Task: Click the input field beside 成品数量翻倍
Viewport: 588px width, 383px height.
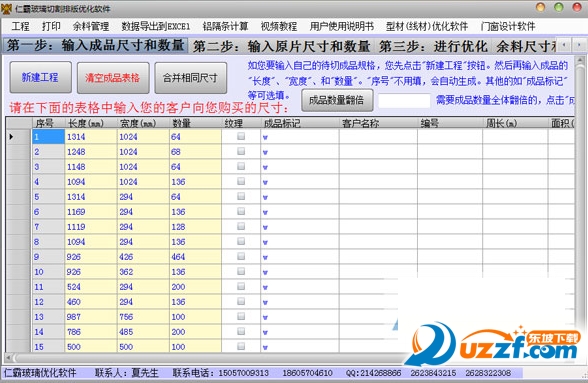Action: tap(404, 101)
